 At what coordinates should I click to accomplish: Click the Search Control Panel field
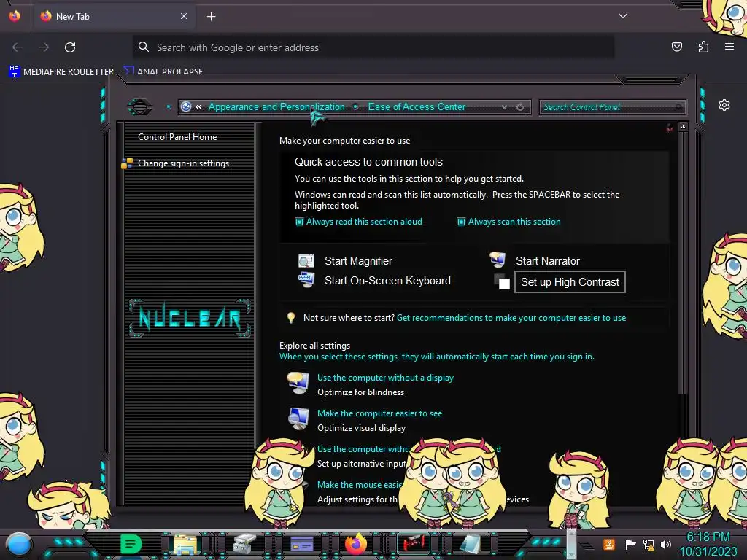612,107
